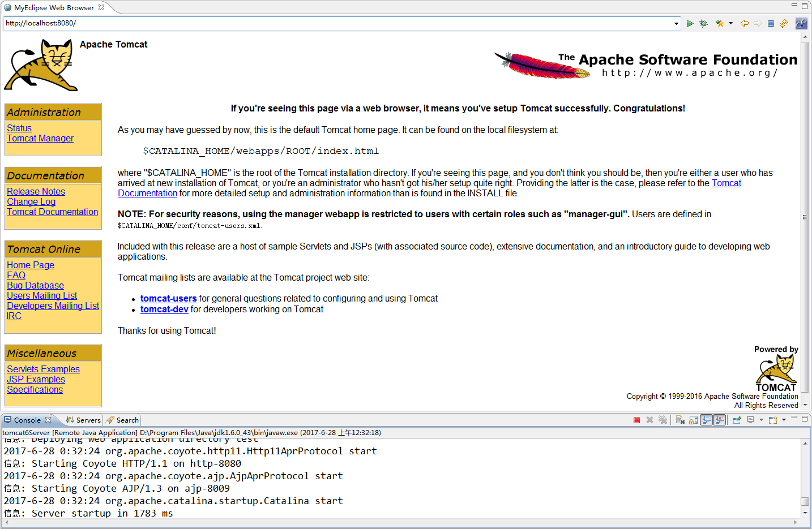Open the Servlets Examples link
Image resolution: width=812 pixels, height=529 pixels.
coord(43,369)
